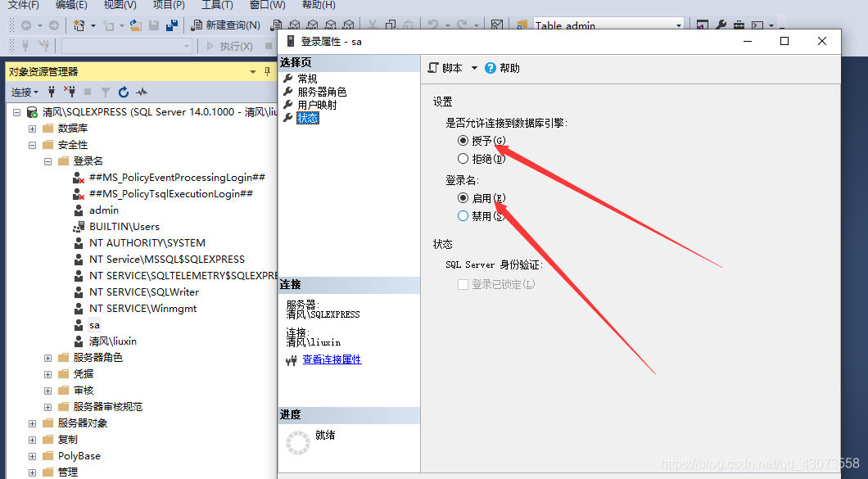
Task: Select the 用户映射 page
Action: (x=317, y=105)
